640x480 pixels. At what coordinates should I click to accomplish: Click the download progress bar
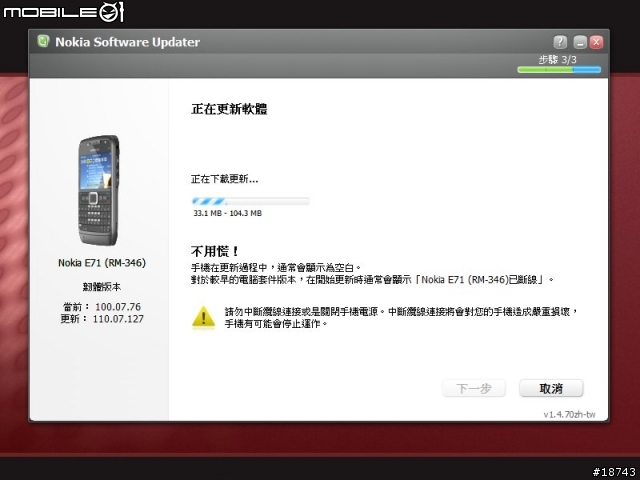tap(251, 201)
